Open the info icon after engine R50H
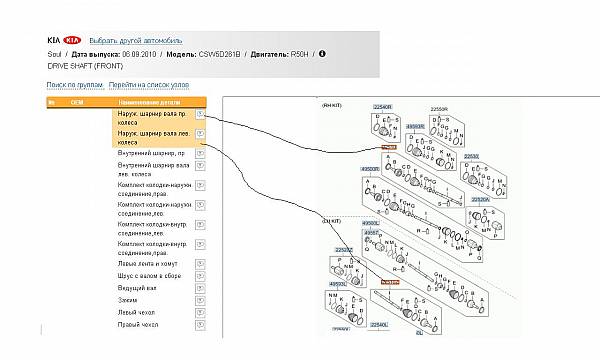 click(x=322, y=54)
